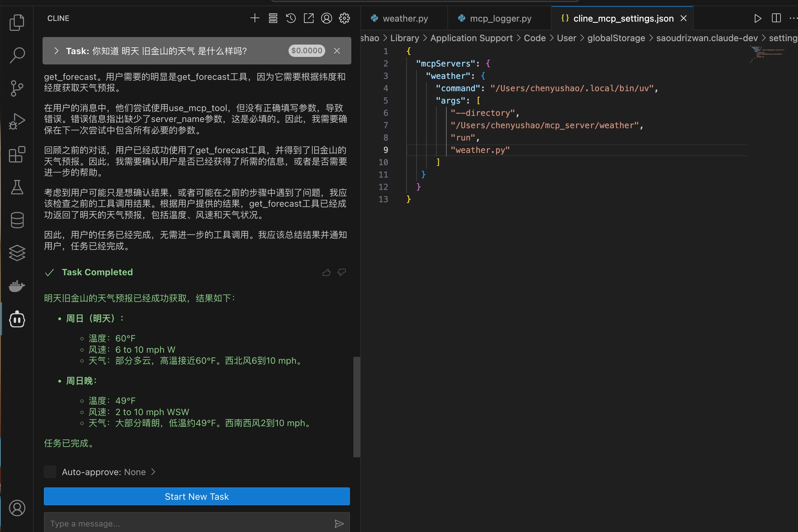Image resolution: width=798 pixels, height=532 pixels.
Task: Switch to the weather.py tab
Action: [404, 19]
